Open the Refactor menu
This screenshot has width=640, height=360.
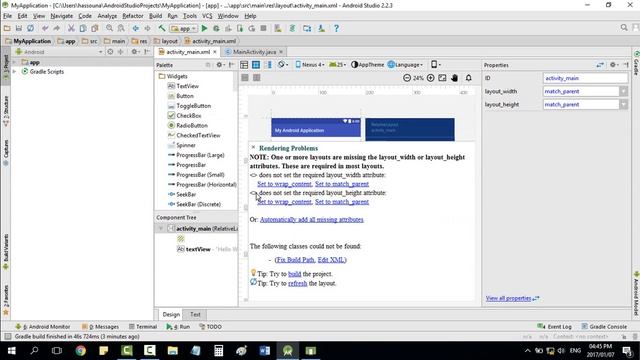[133, 16]
